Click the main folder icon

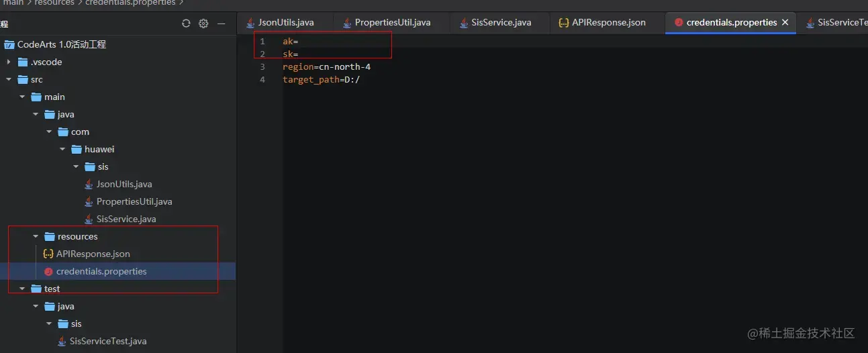(36, 97)
